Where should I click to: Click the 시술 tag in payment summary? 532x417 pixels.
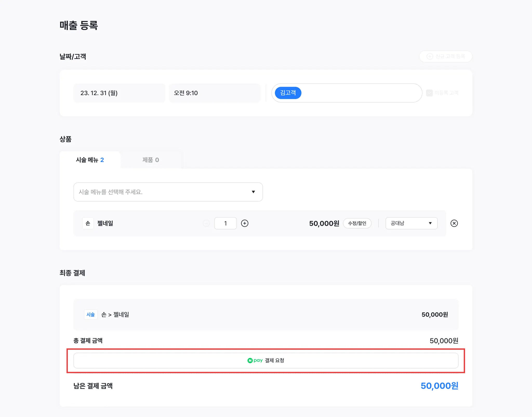(x=91, y=314)
